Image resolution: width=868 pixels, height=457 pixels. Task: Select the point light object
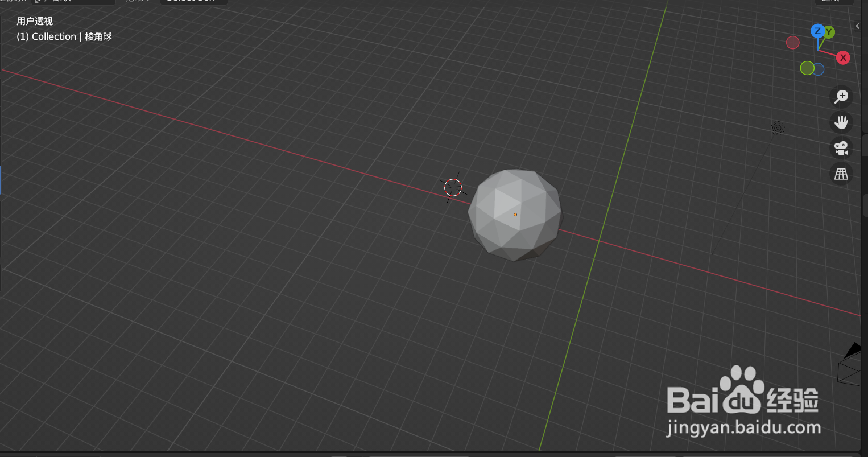coord(778,128)
